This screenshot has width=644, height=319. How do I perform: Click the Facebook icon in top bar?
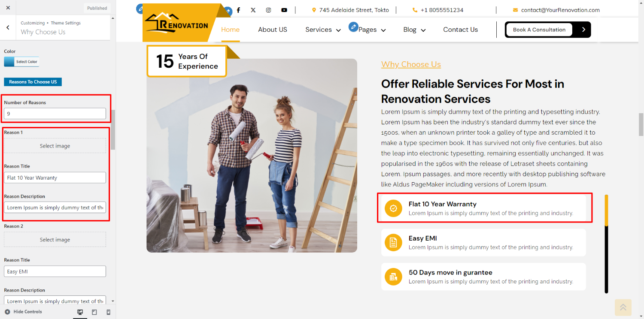coord(239,10)
